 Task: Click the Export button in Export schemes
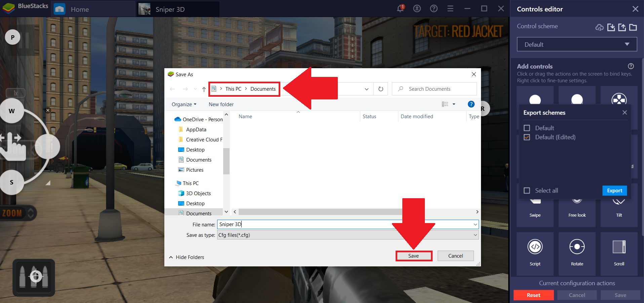point(614,190)
